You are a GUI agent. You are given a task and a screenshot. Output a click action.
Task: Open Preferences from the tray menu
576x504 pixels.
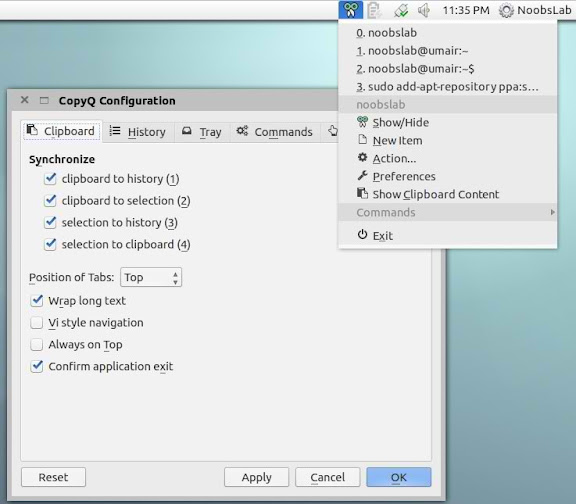pos(447,176)
